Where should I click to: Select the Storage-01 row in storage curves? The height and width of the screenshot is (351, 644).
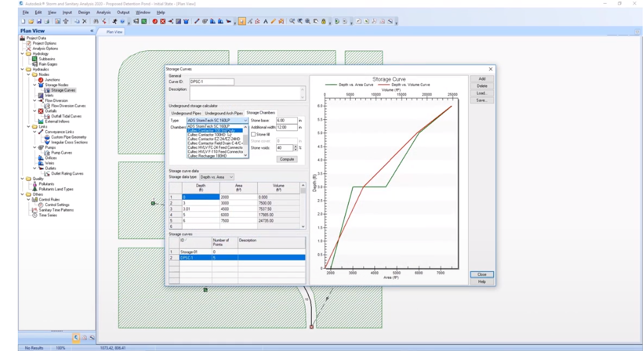pos(237,252)
